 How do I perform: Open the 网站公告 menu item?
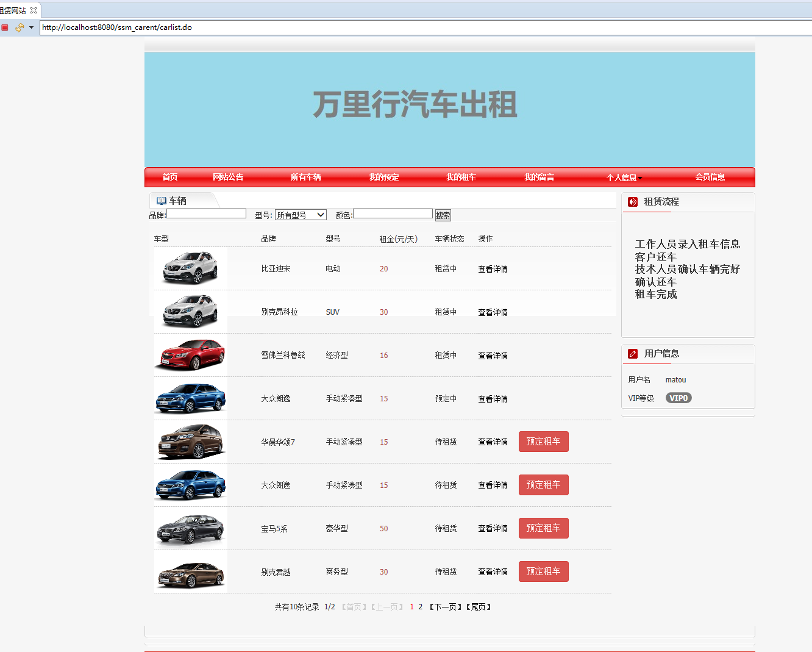pyautogui.click(x=228, y=177)
